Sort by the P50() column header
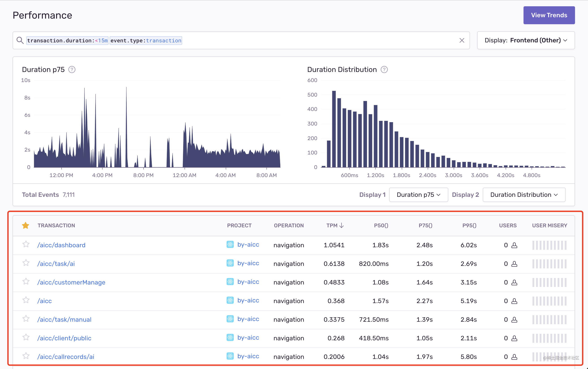 (x=381, y=226)
